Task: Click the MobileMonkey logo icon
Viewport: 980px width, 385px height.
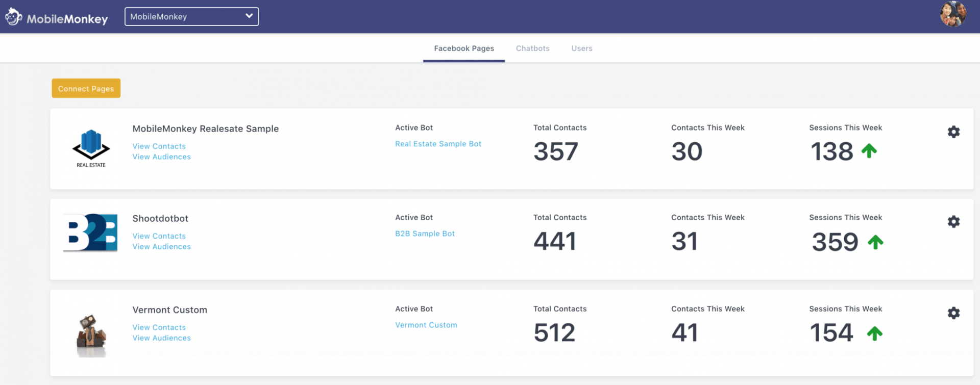Action: (x=14, y=16)
